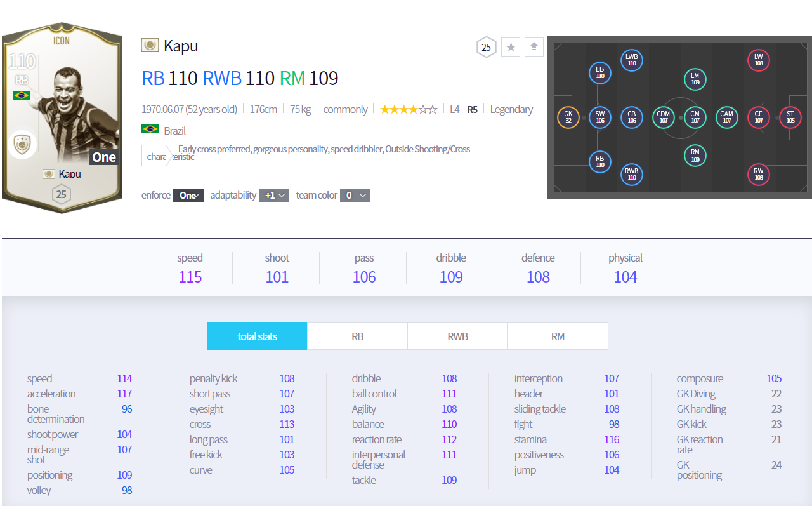Switch to the RB stats tab
The height and width of the screenshot is (506, 812).
pos(357,336)
